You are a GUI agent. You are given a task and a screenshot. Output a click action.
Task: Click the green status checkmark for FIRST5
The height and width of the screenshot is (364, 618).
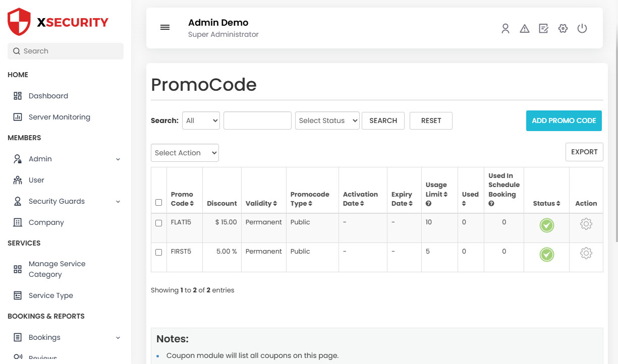pos(547,255)
